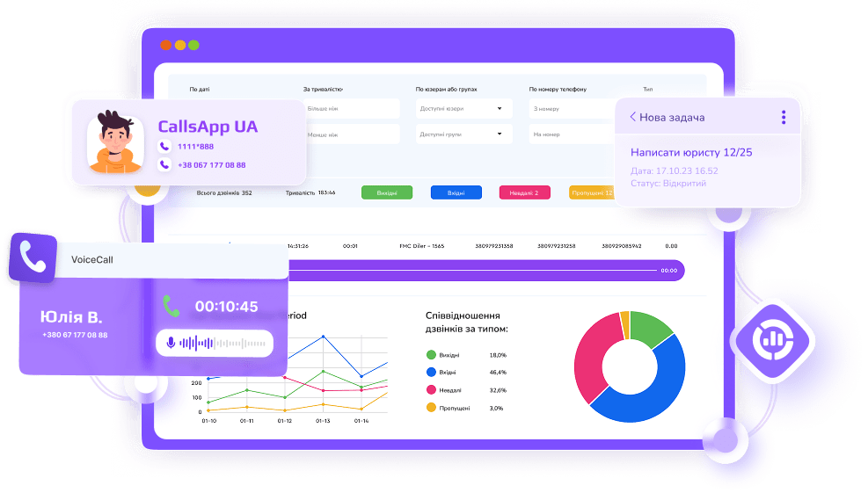This screenshot has height=493, width=868.
Task: Click the white handset icon on purple tile
Action: [33, 257]
